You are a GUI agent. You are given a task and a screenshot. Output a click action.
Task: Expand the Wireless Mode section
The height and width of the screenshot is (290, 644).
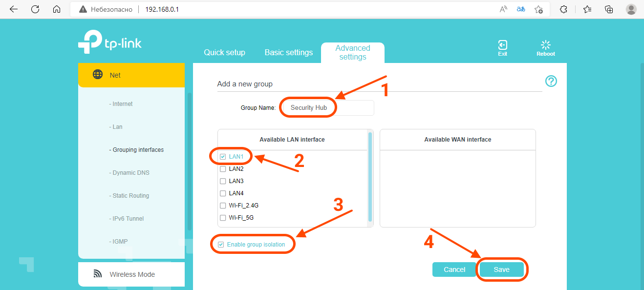(131, 274)
